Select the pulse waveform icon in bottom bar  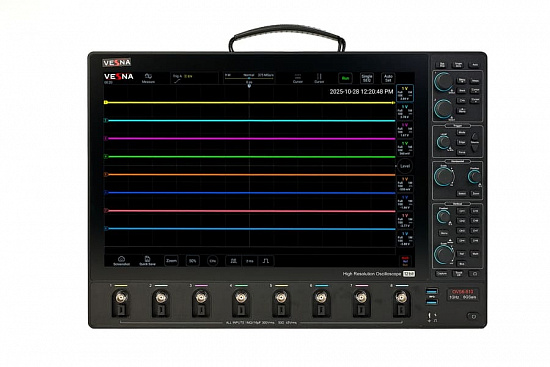[x=266, y=261]
